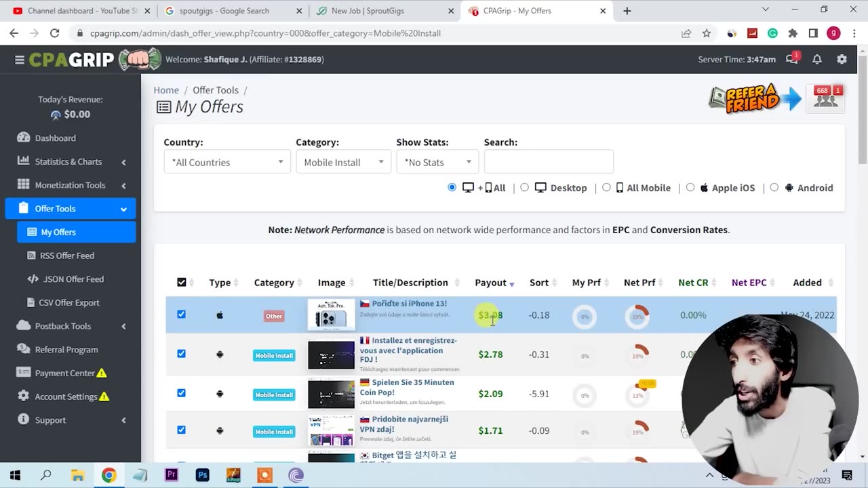868x488 pixels.
Task: Open the Country dropdown showing All Countries
Action: tap(227, 162)
